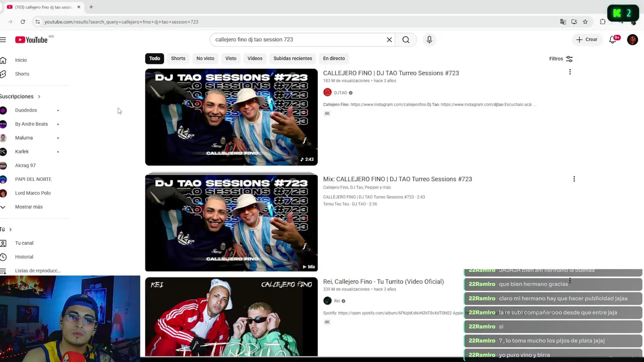
Task: Open options menu for the Mix result
Action: point(574,179)
